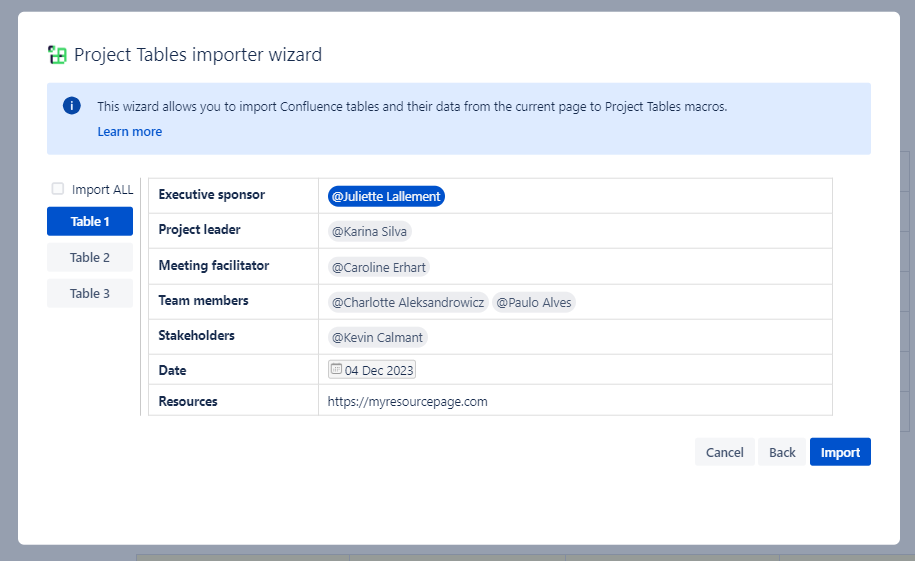Image resolution: width=915 pixels, height=561 pixels.
Task: Open the Learn more link
Action: (129, 132)
